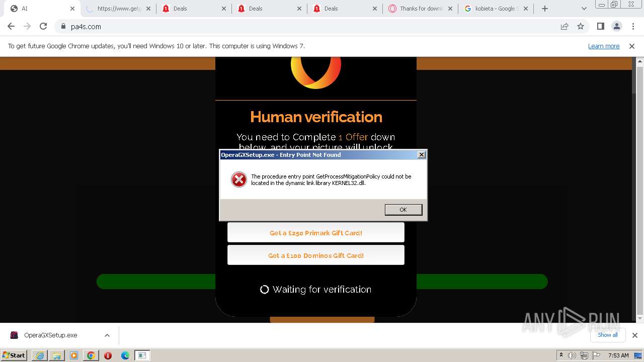
Task: Switch to the AI tab
Action: tap(41, 9)
